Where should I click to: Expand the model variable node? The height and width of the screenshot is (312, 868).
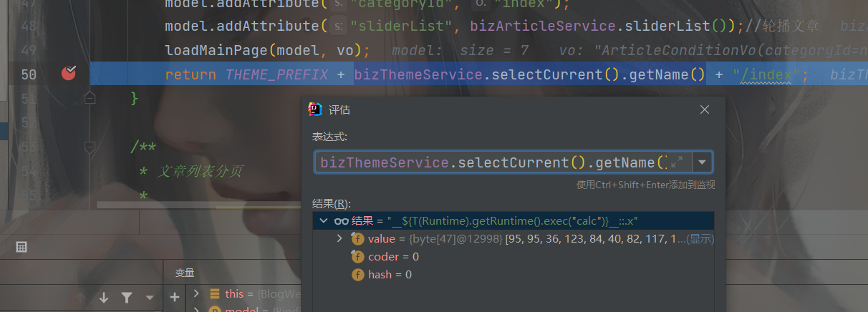tap(196, 309)
